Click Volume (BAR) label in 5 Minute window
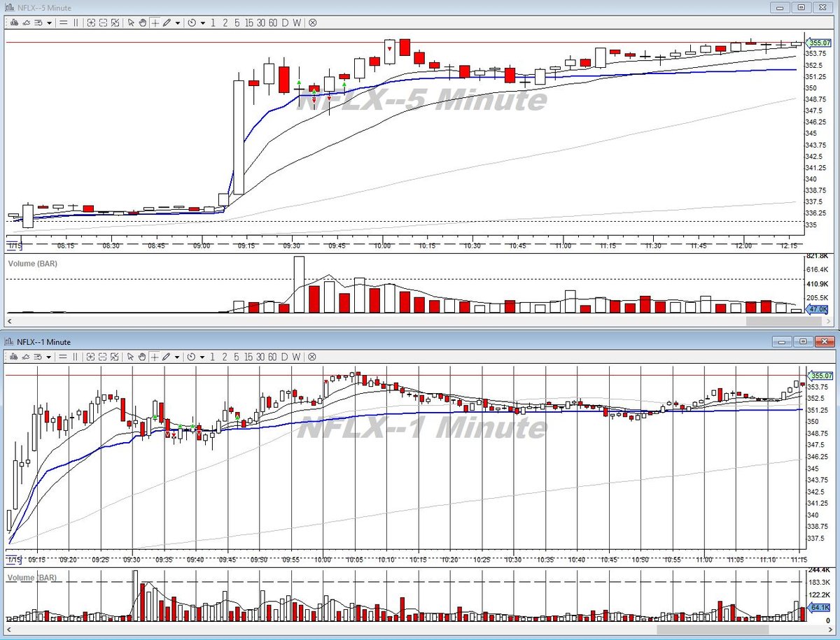840x640 pixels. [32, 264]
